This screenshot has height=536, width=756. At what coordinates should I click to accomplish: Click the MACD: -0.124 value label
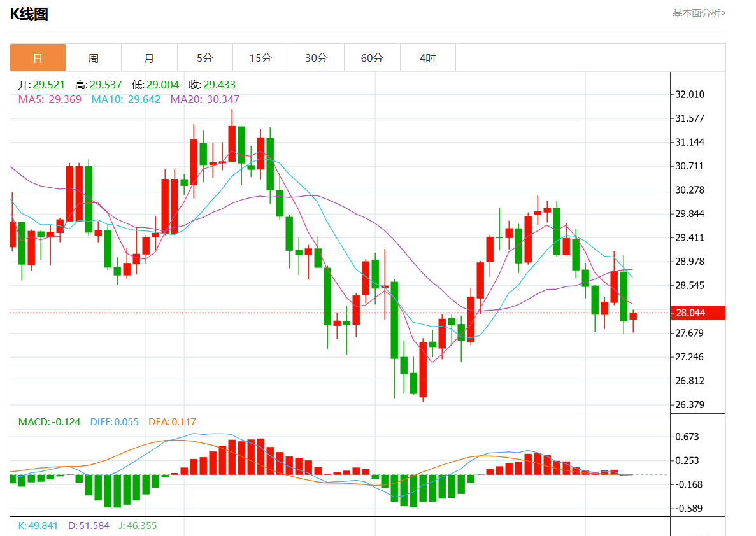tap(49, 422)
